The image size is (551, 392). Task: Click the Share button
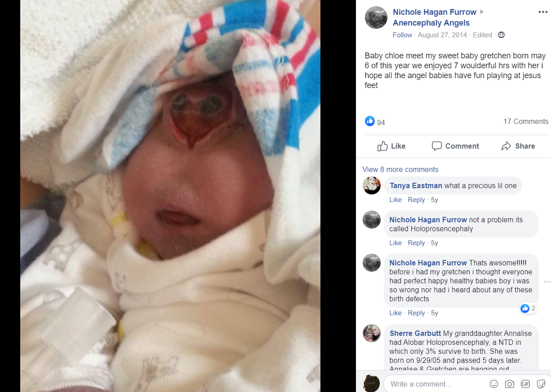tap(518, 146)
